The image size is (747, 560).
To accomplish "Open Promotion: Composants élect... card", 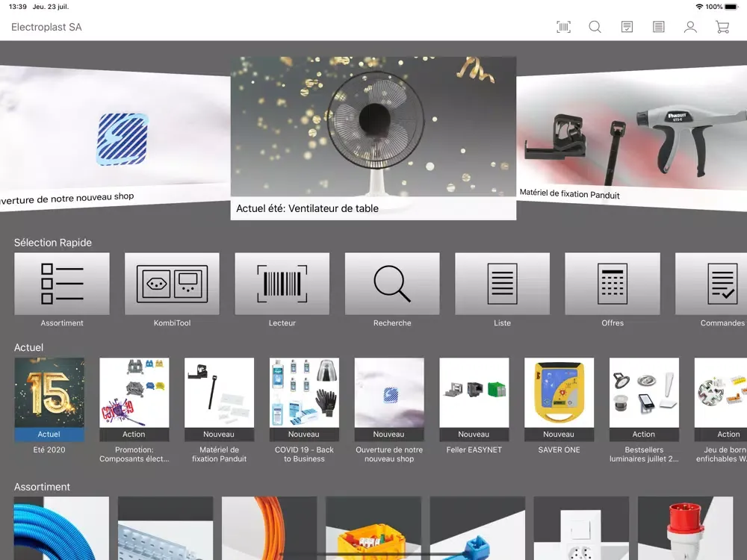I will click(134, 411).
